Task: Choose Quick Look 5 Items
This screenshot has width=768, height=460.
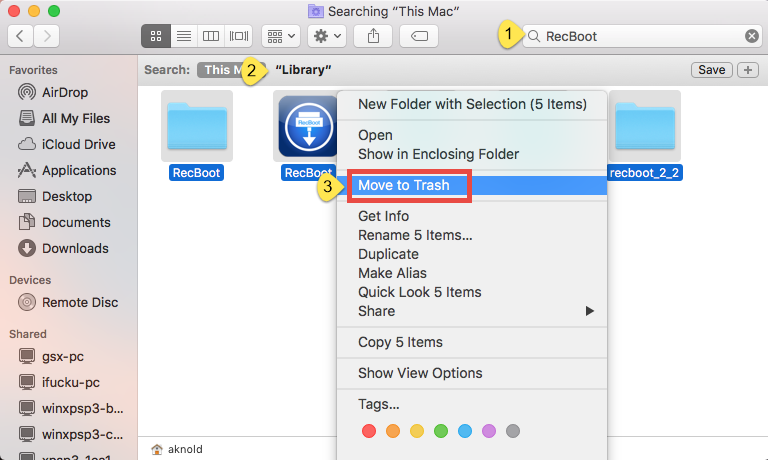Action: [472, 292]
